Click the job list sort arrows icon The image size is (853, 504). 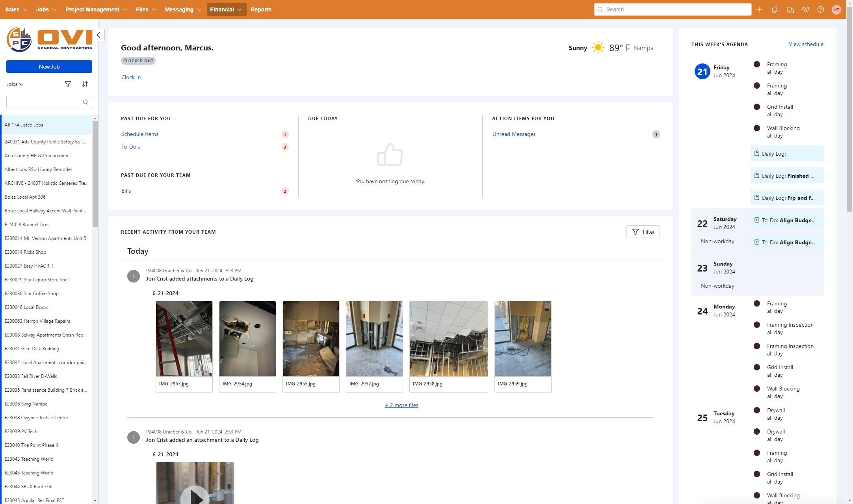pyautogui.click(x=85, y=84)
